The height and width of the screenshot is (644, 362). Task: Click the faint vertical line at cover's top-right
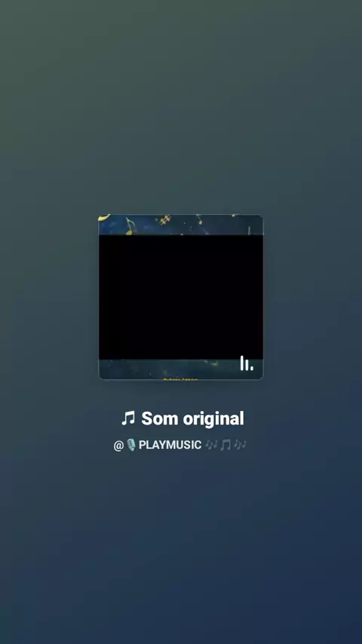pos(249,230)
